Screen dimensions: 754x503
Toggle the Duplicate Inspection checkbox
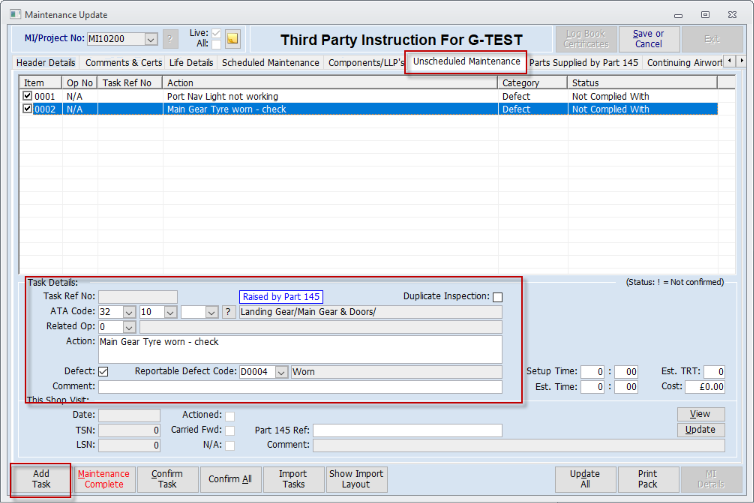[497, 297]
